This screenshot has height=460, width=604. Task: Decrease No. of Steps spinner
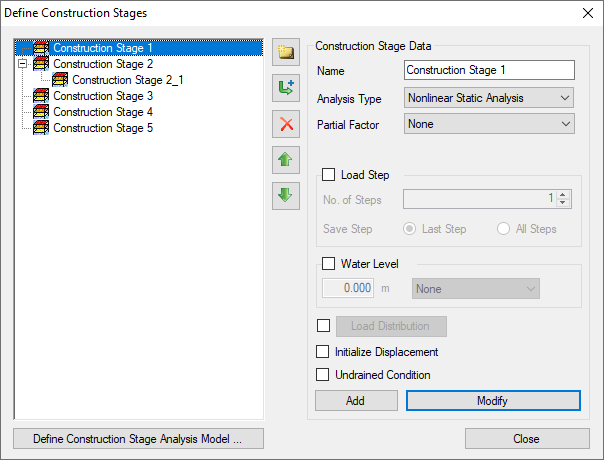pyautogui.click(x=563, y=203)
